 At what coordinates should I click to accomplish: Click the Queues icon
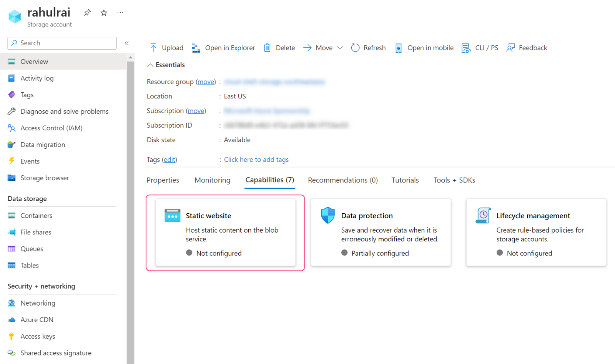12,249
